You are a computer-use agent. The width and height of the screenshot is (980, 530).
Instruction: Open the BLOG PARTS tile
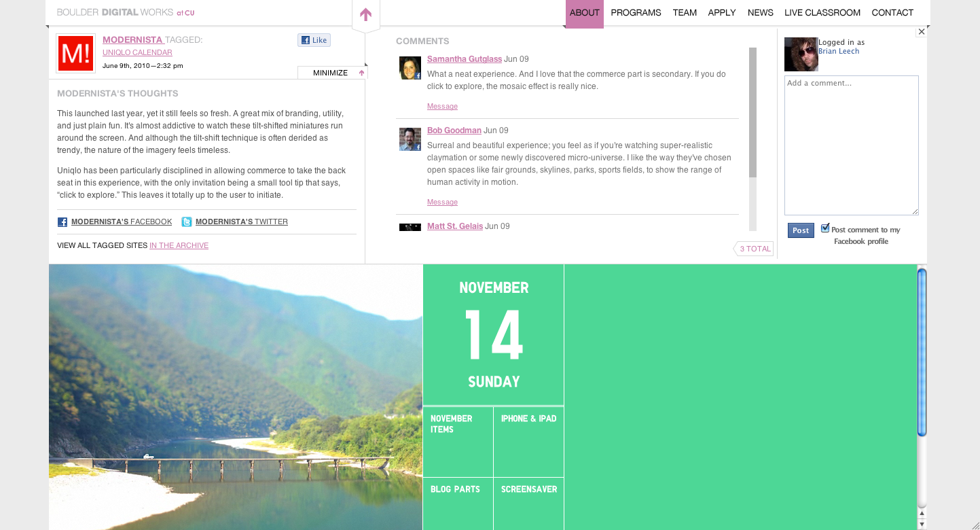click(458, 504)
